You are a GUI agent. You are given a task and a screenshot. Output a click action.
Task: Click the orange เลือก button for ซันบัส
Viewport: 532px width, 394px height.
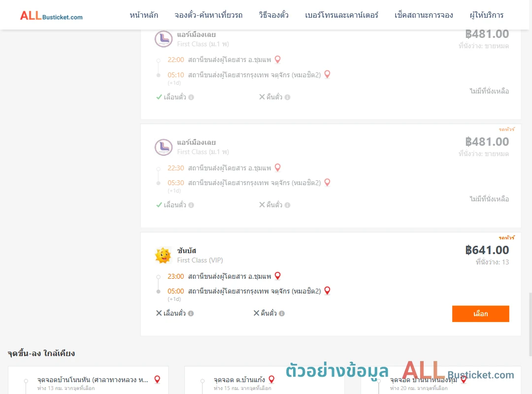click(480, 314)
